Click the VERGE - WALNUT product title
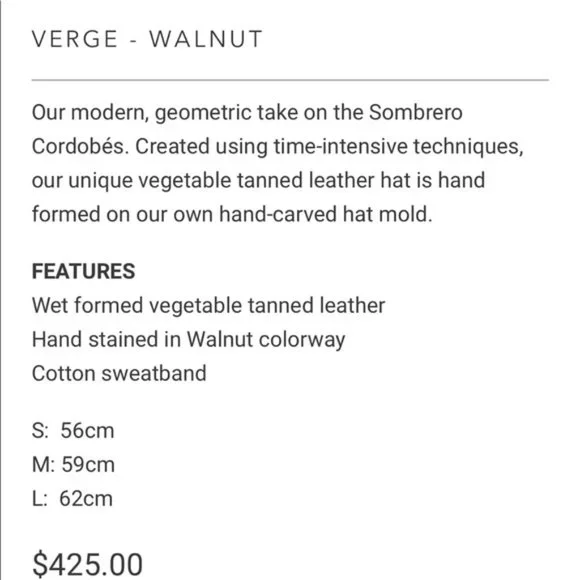This screenshot has height=580, width=580. (147, 39)
